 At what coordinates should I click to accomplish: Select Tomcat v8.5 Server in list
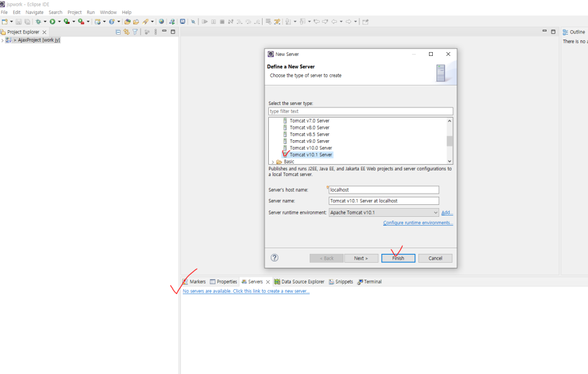[x=309, y=135]
